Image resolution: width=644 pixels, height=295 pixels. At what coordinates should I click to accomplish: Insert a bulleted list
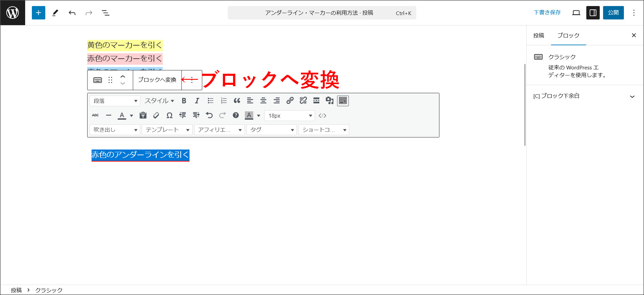(210, 101)
